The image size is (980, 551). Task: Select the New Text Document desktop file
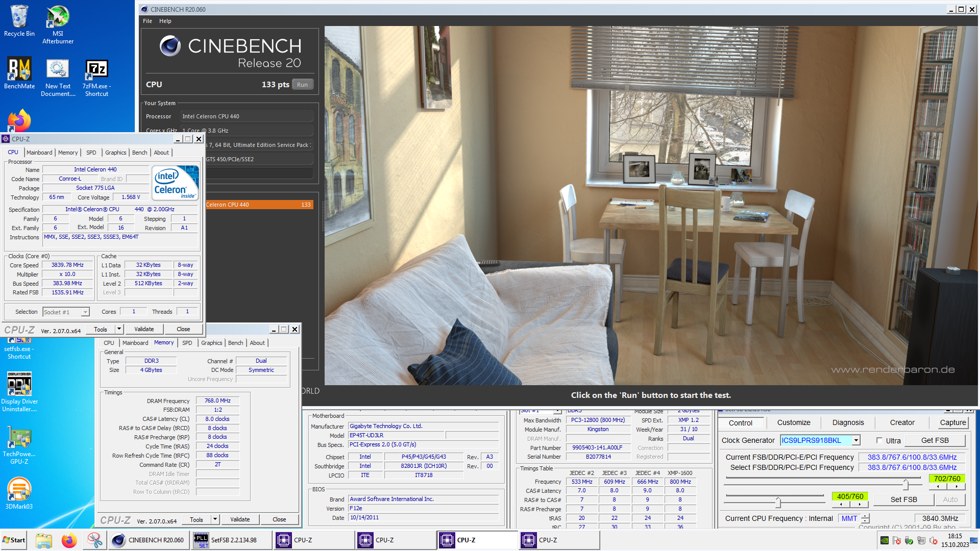pyautogui.click(x=58, y=77)
